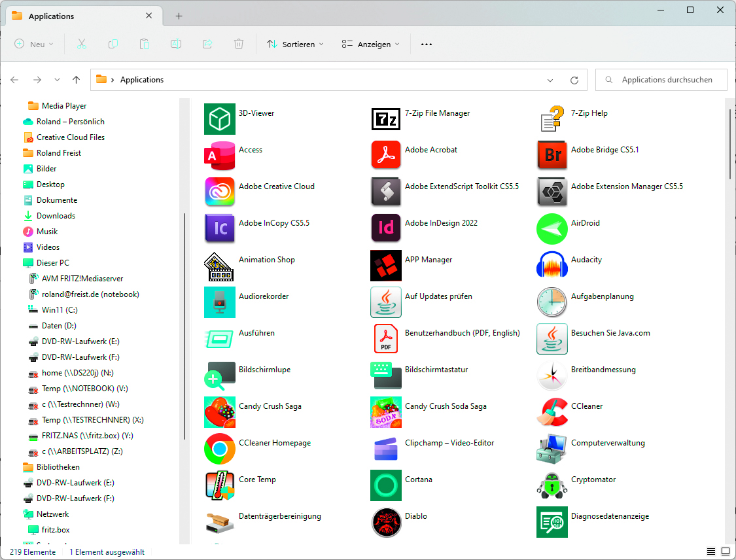Select the Ausführen icon

220,338
